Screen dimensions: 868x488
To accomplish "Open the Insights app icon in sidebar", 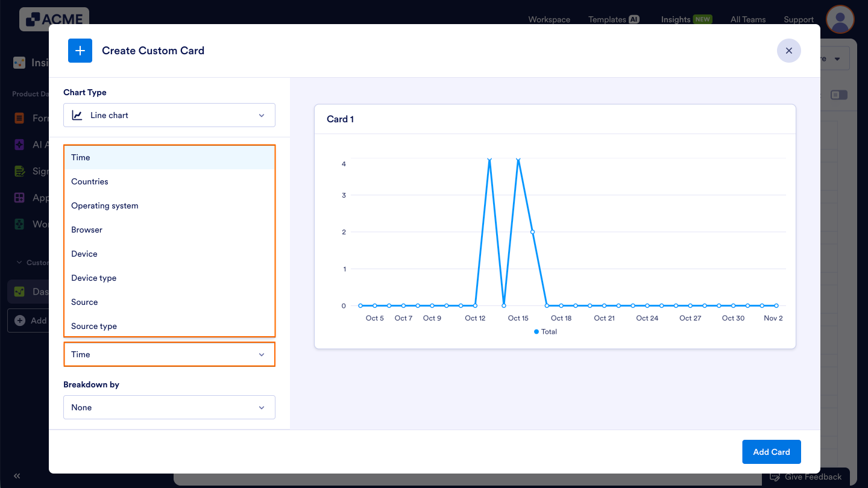I will pos(19,62).
